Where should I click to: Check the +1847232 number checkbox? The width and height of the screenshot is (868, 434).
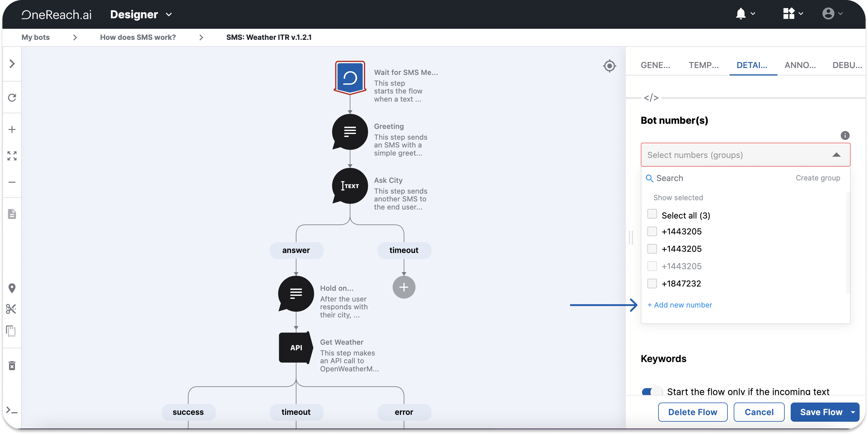tap(652, 283)
